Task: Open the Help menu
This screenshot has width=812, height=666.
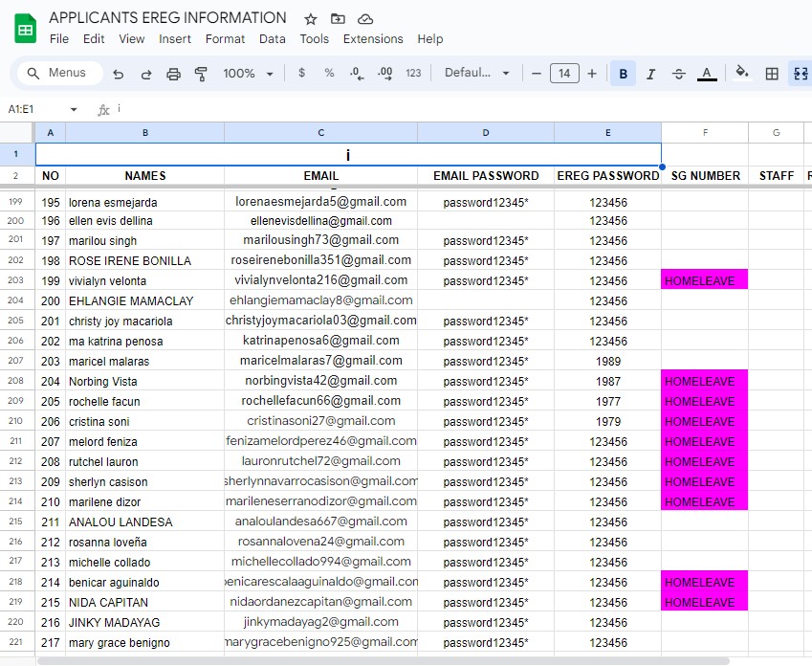Action: 430,39
